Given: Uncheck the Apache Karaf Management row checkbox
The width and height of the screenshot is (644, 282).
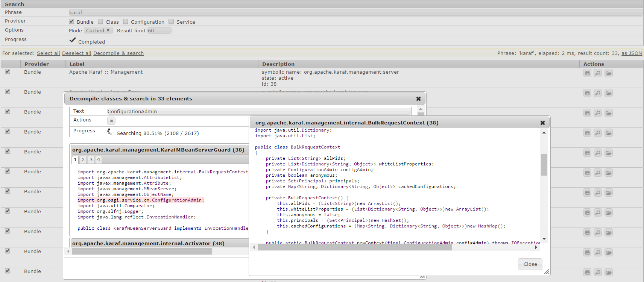Looking at the screenshot, I should pyautogui.click(x=8, y=71).
